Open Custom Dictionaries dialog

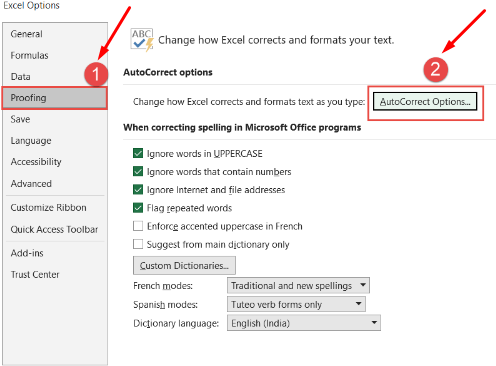(x=184, y=266)
